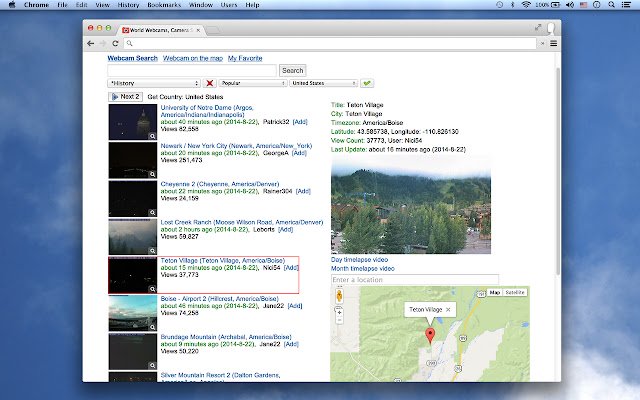Viewport: 640px width, 400px height.
Task: Open the My Favorite tab
Action: point(245,58)
